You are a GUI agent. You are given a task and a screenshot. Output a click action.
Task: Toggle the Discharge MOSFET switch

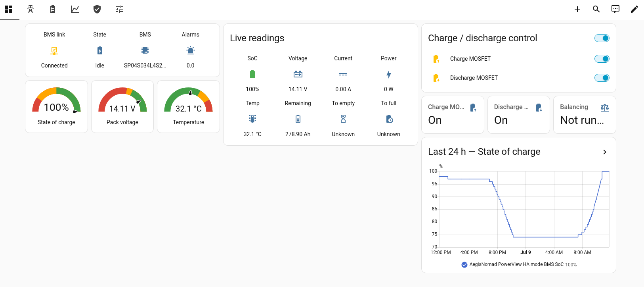[602, 78]
